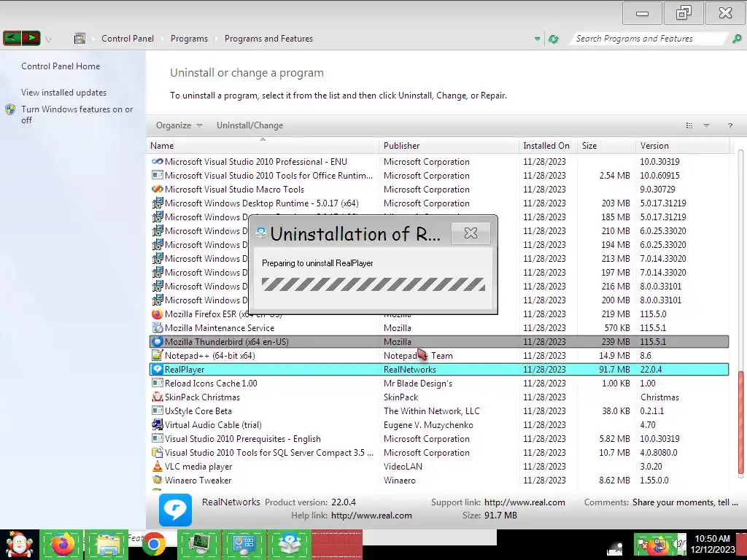Sort by Size column header

[x=606, y=146]
